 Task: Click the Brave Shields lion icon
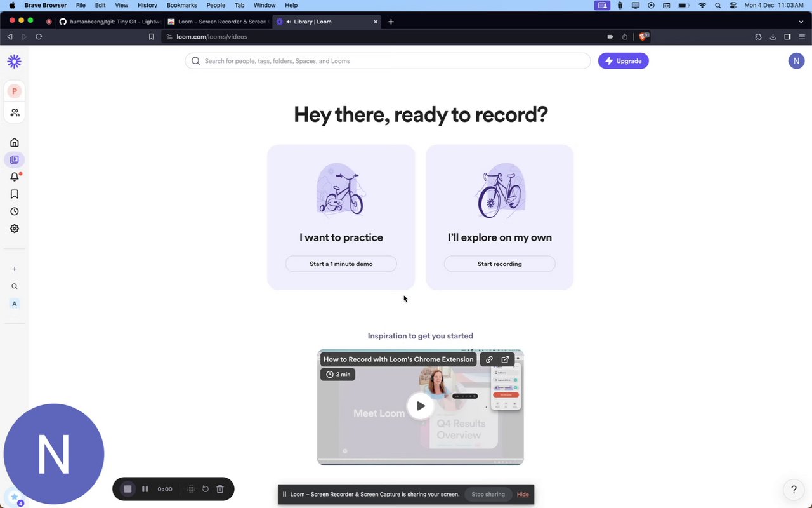pyautogui.click(x=644, y=37)
